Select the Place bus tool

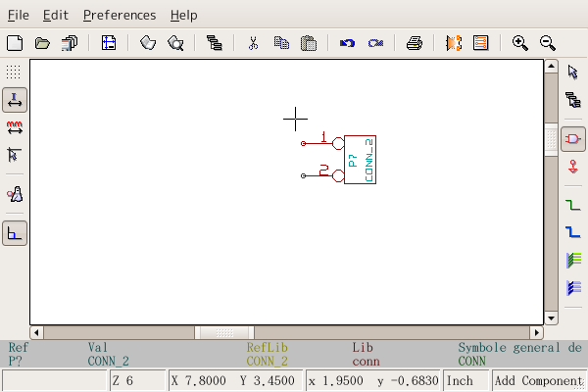[573, 232]
